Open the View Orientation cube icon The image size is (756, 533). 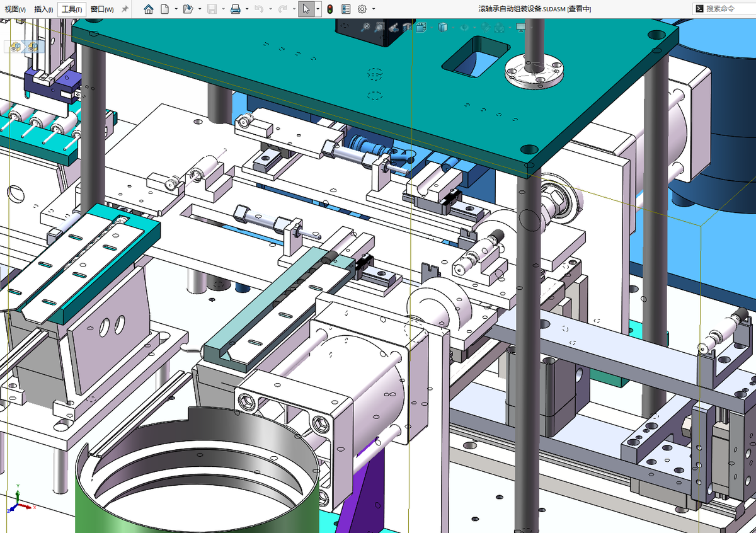tap(421, 27)
